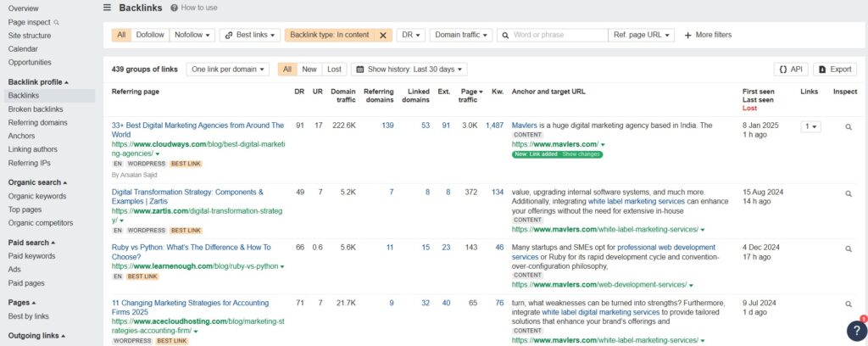Inspect the cloudways.com row with magnifier icon

coord(848,127)
